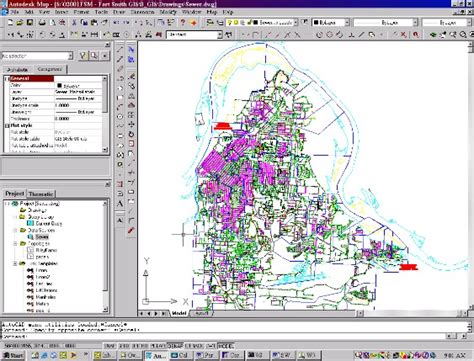Viewport: 474px width, 361px height.
Task: Toggle OTRACK in status bar
Action: 194,346
